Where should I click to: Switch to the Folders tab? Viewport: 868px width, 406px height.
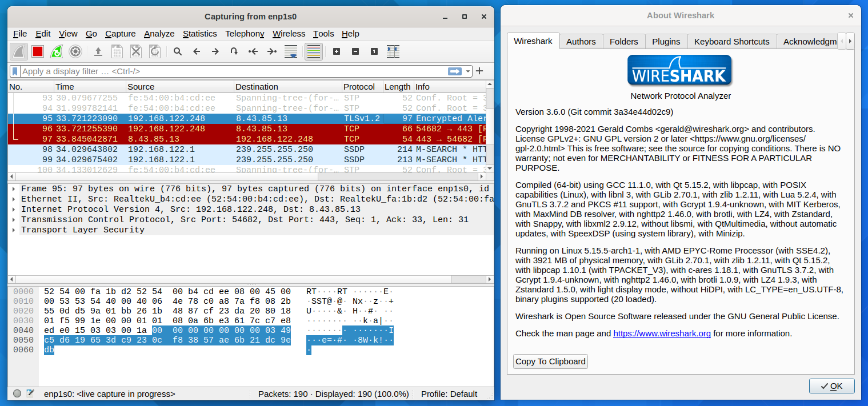tap(624, 42)
